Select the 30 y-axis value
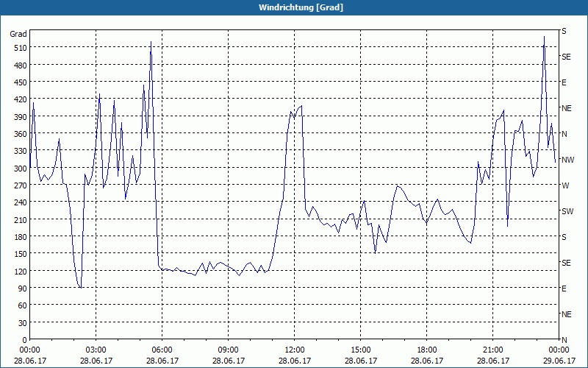 click(23, 323)
